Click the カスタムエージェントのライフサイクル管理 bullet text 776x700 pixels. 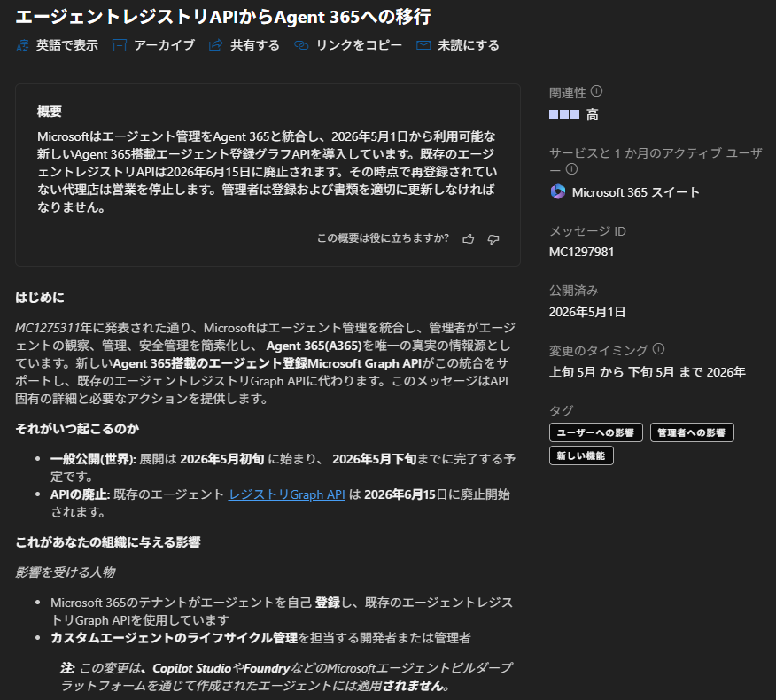coord(175,638)
